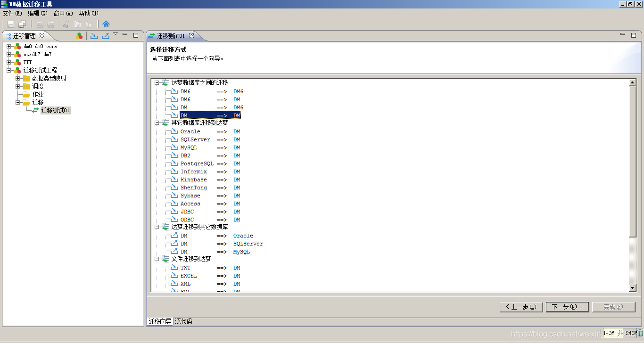The height and width of the screenshot is (343, 644).
Task: Click the wizard list scrollbar up arrow
Action: tap(633, 82)
